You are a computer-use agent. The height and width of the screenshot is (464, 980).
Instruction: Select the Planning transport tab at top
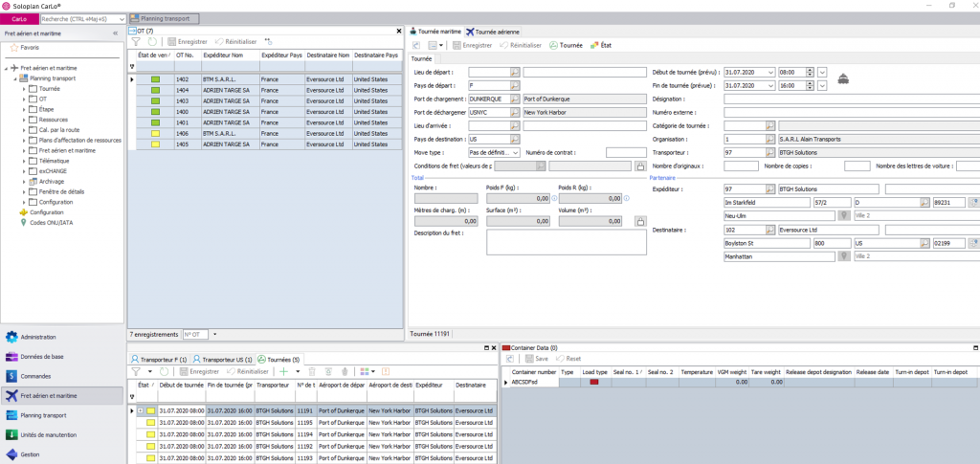pyautogui.click(x=165, y=19)
